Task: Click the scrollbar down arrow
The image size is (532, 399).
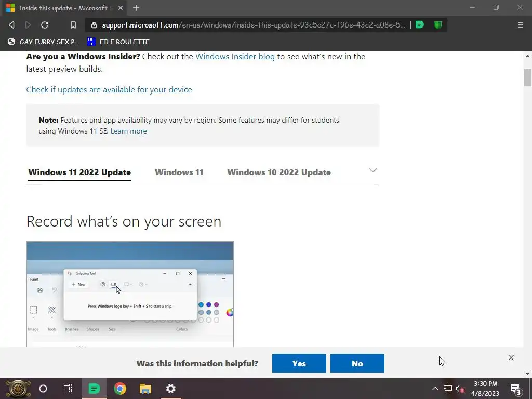Action: (x=527, y=374)
